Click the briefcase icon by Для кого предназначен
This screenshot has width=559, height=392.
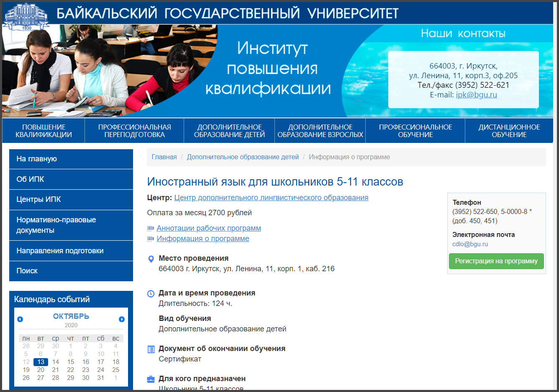[151, 379]
